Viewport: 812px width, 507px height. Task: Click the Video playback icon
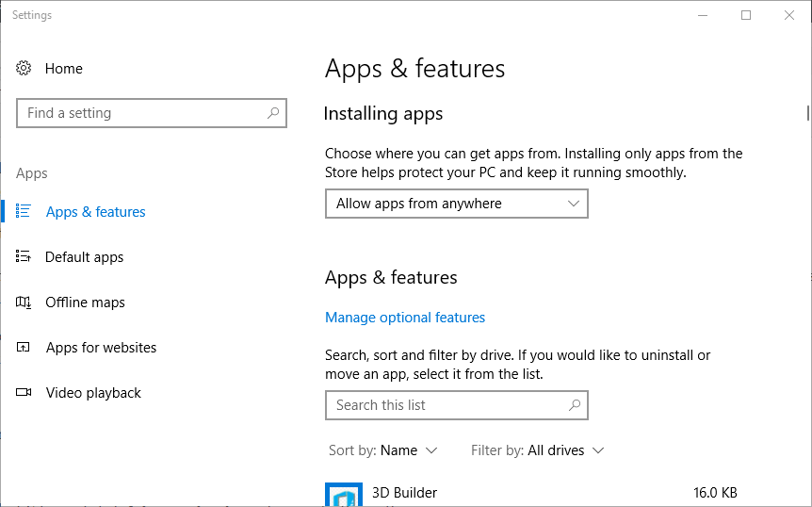click(24, 393)
